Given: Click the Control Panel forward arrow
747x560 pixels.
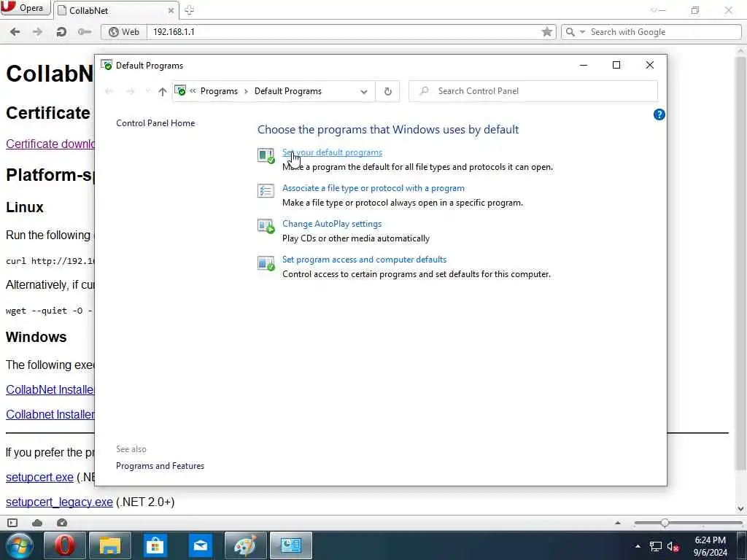Looking at the screenshot, I should coord(131,91).
